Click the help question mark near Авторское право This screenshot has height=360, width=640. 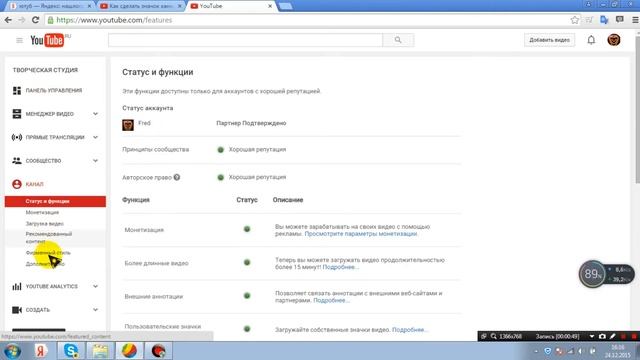[x=177, y=177]
